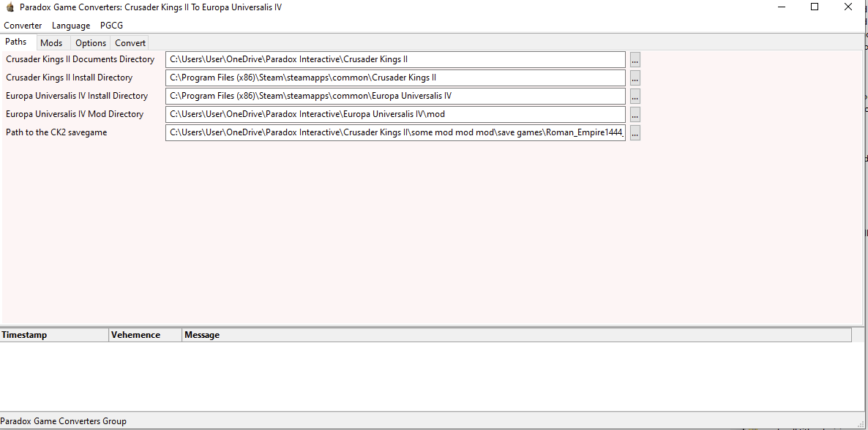
Task: Browse for Europa Universalis IV Install Directory
Action: (x=635, y=97)
